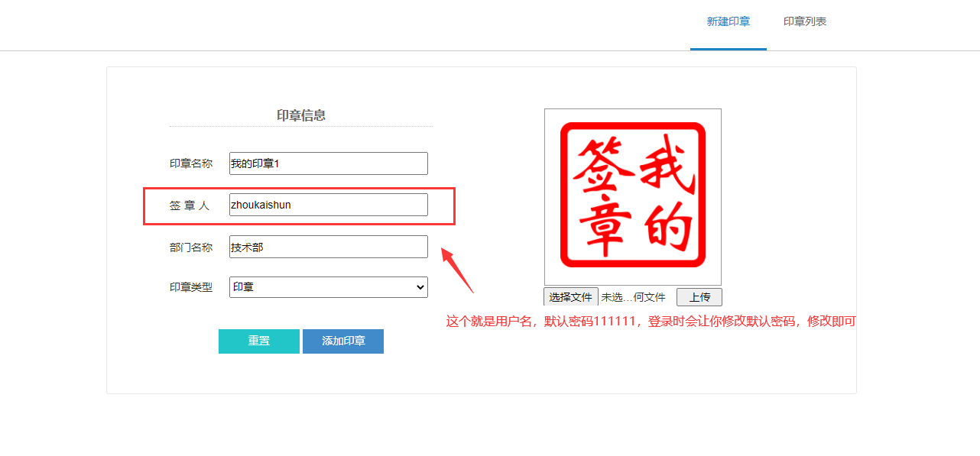Click the 添加印章 button
The image size is (980, 456).
click(343, 341)
